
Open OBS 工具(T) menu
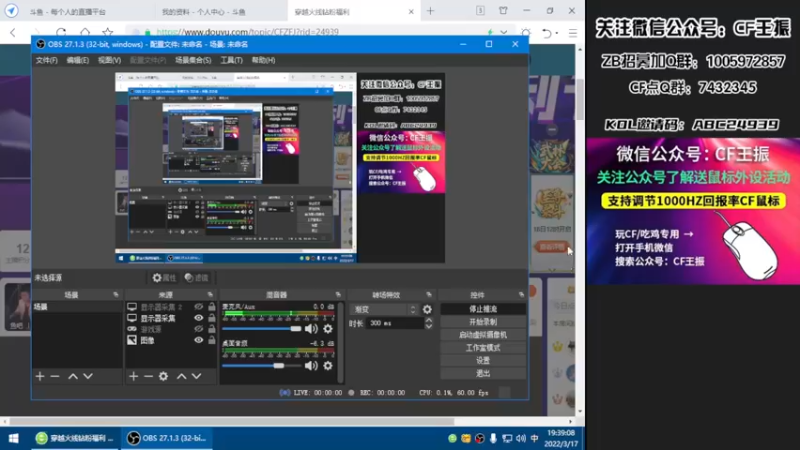[231, 60]
